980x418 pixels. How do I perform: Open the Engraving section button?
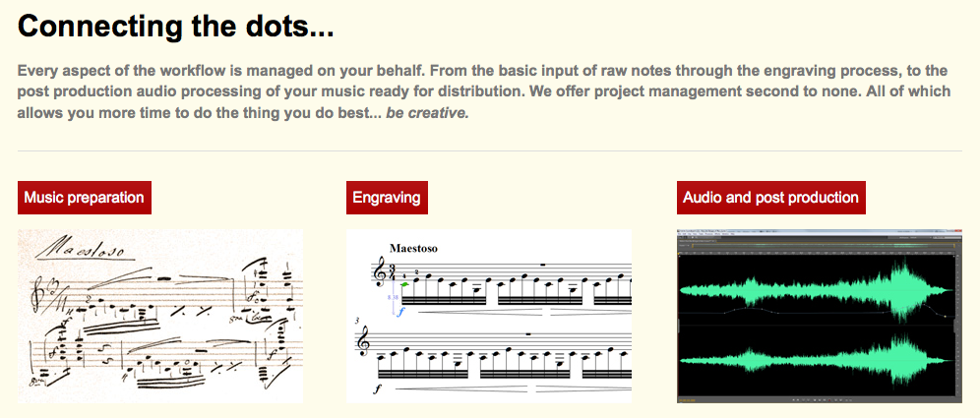(x=387, y=198)
